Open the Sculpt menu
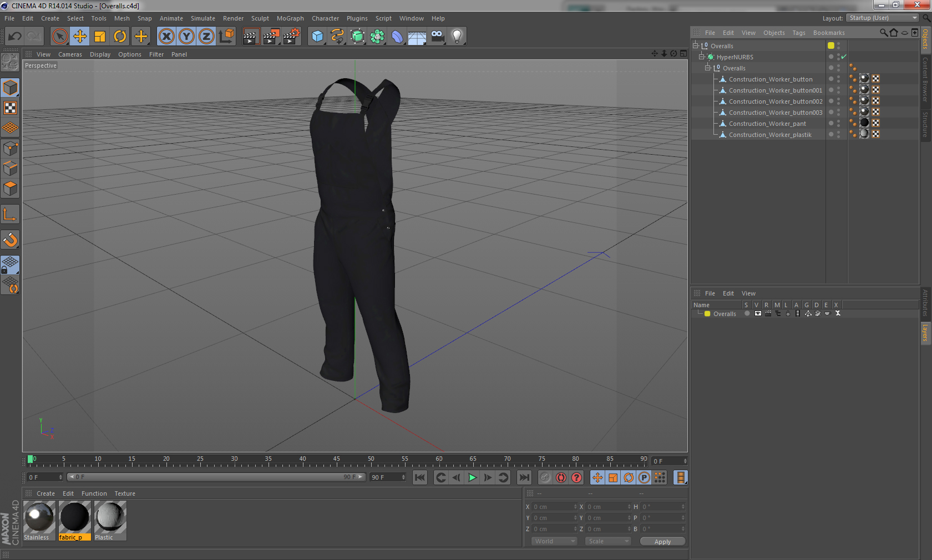The width and height of the screenshot is (932, 560). tap(260, 18)
